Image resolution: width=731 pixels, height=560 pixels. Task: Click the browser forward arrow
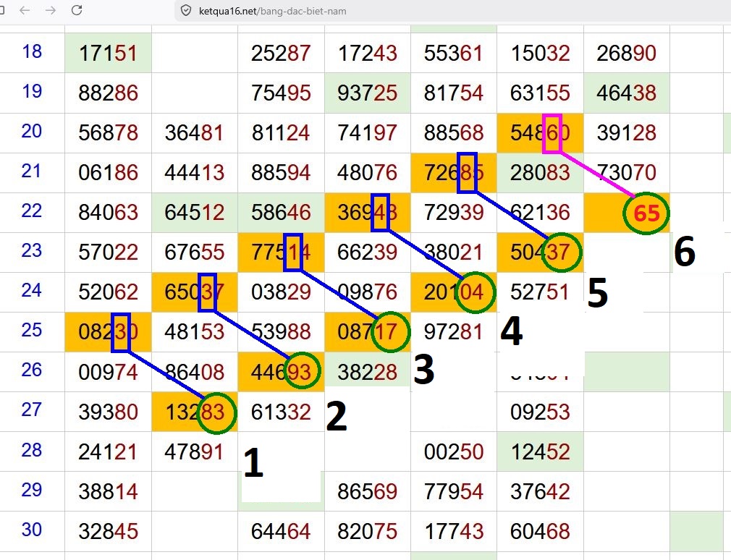tap(51, 10)
